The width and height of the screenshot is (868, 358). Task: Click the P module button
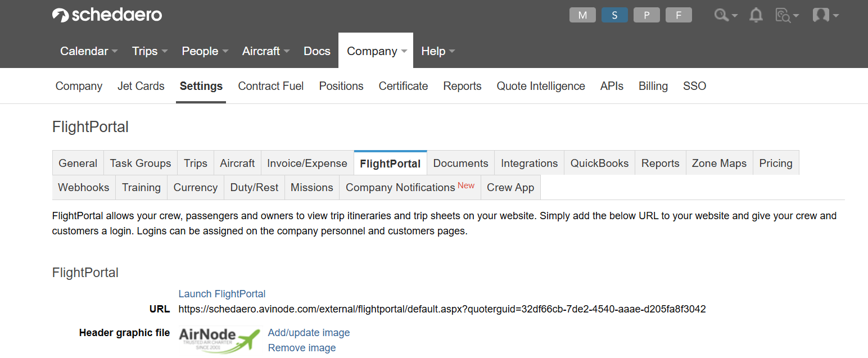tap(647, 15)
